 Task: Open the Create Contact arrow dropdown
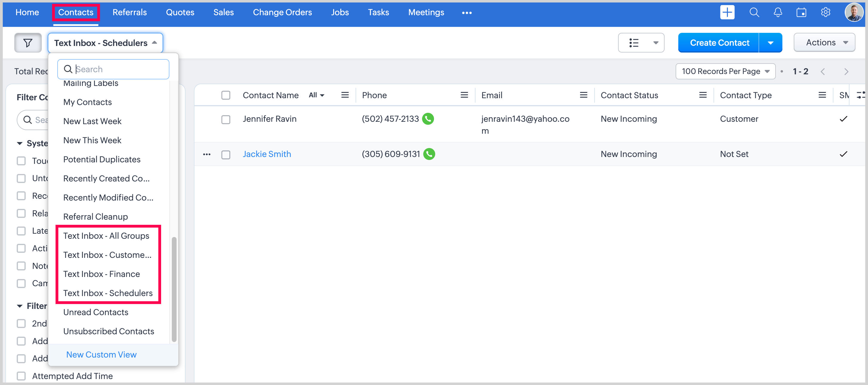pyautogui.click(x=770, y=43)
